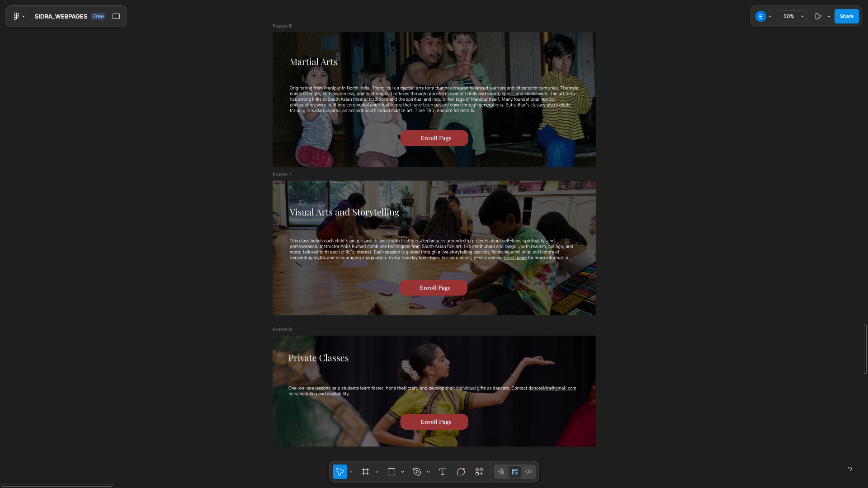
Task: Select the Comment tool
Action: [461, 472]
